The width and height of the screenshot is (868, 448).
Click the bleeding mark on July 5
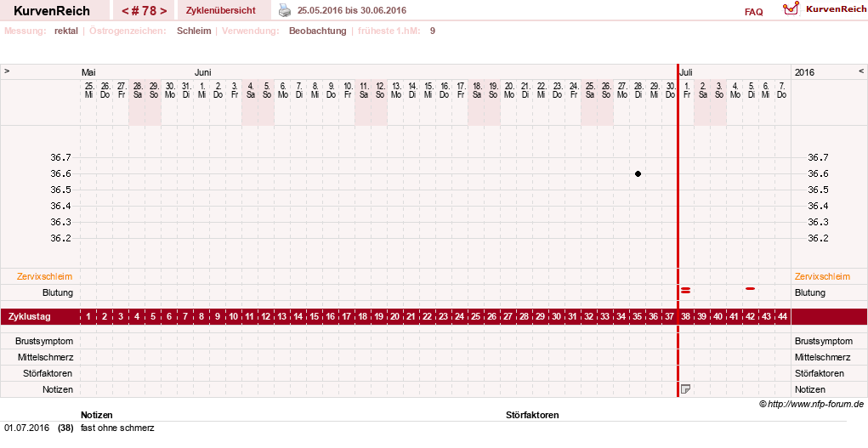(x=750, y=288)
